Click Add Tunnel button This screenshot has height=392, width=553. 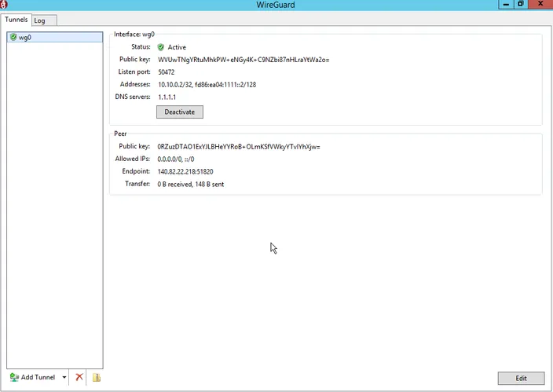click(x=33, y=377)
